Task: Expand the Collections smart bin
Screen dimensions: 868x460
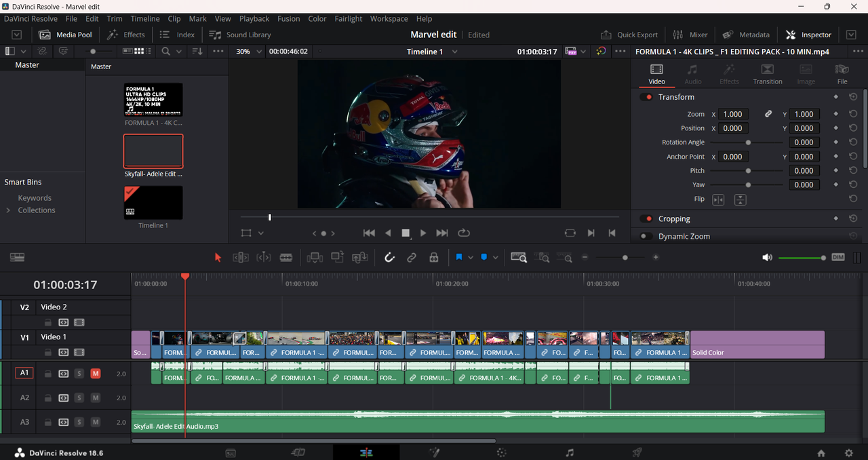Action: point(8,210)
